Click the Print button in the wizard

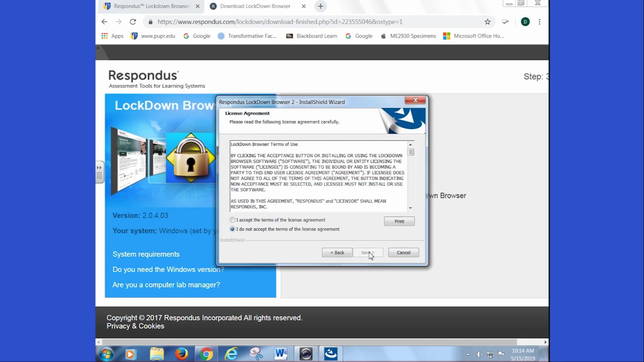[399, 221]
